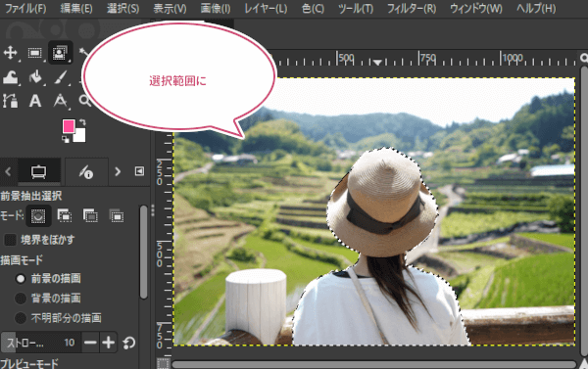Choose 不明部分の描画 draw mode
The height and width of the screenshot is (369, 588).
[21, 318]
